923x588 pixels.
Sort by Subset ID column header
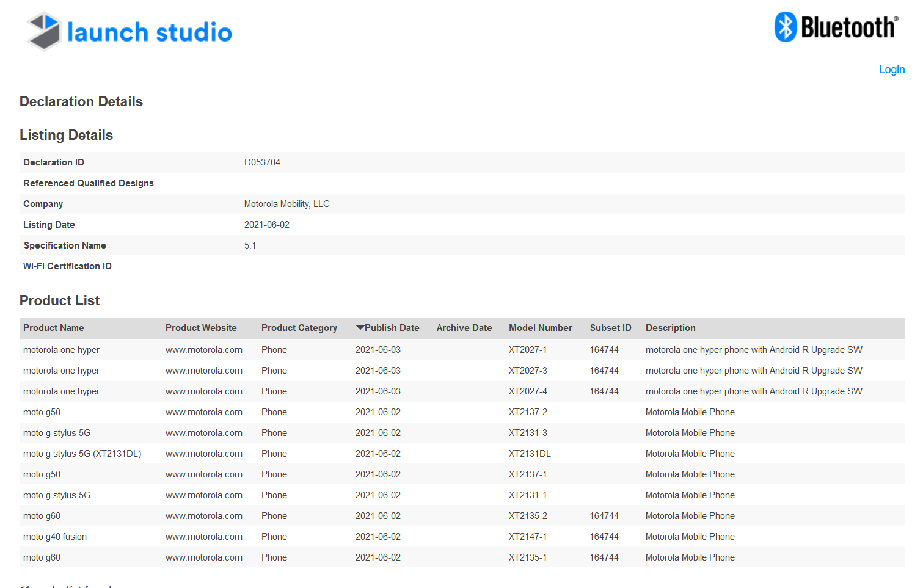611,328
